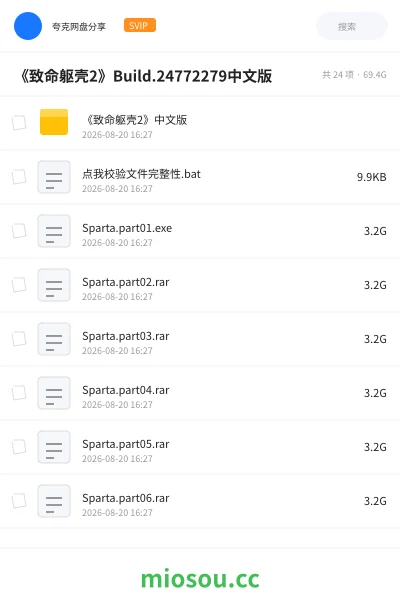The image size is (400, 600).
Task: Open the yellow 《致命躯壳2》中文版 folder icon
Action: pos(54,122)
